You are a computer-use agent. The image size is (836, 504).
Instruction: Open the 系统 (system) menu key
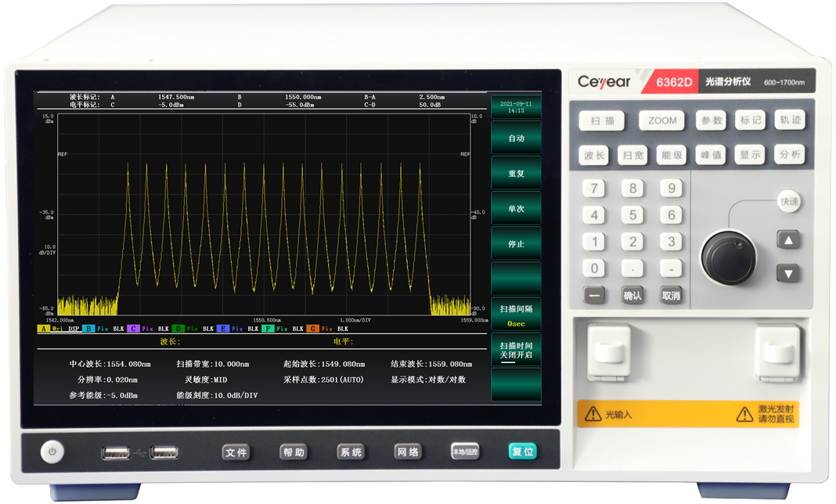351,452
